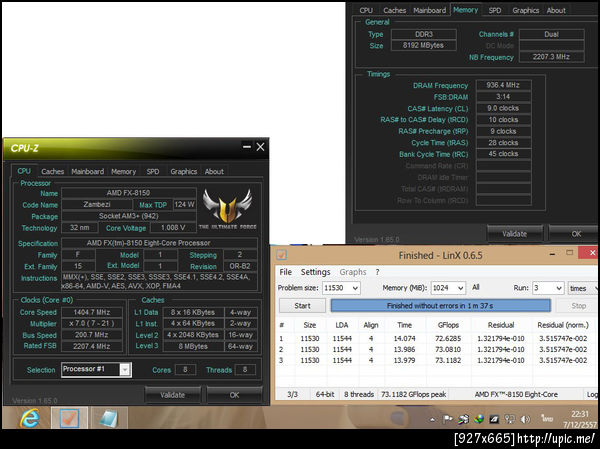Click the LinX finished progress bar
Image resolution: width=600 pixels, height=449 pixels.
[x=440, y=305]
